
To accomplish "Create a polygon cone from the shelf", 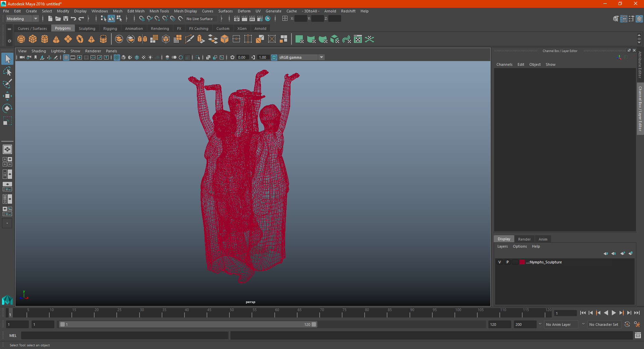I will pos(56,39).
